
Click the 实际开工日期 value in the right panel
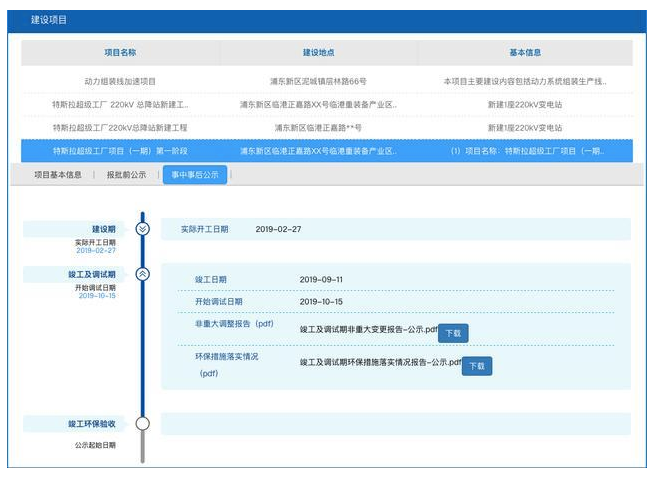(x=278, y=229)
